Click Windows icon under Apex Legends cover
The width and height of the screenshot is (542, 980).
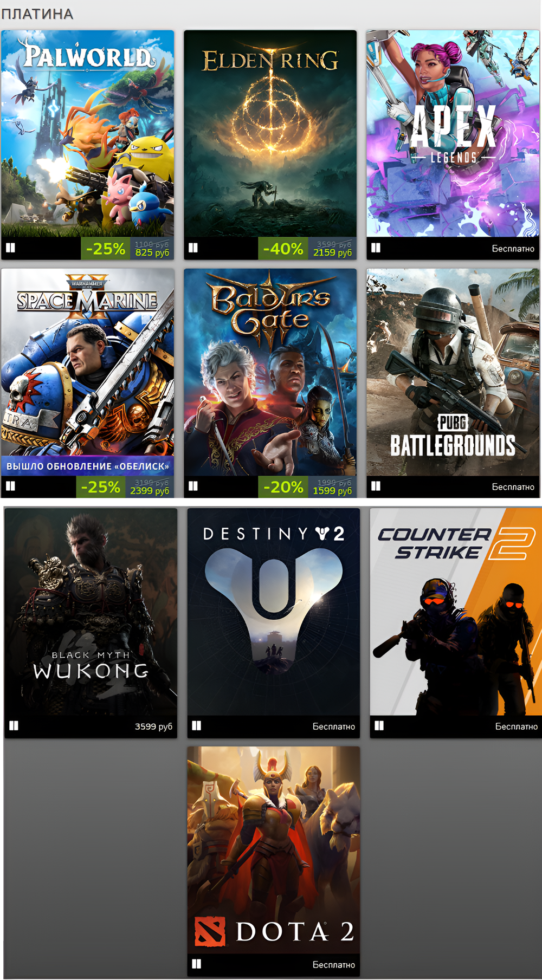pos(376,248)
